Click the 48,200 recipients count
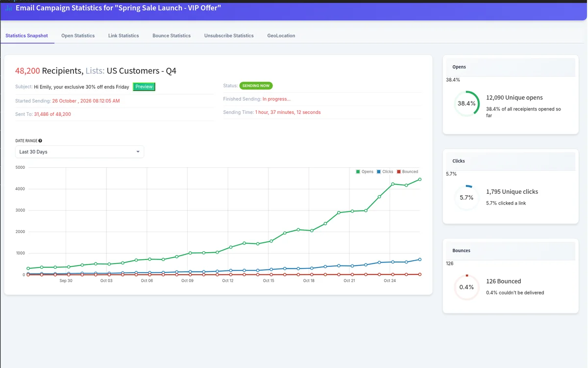 coord(27,71)
